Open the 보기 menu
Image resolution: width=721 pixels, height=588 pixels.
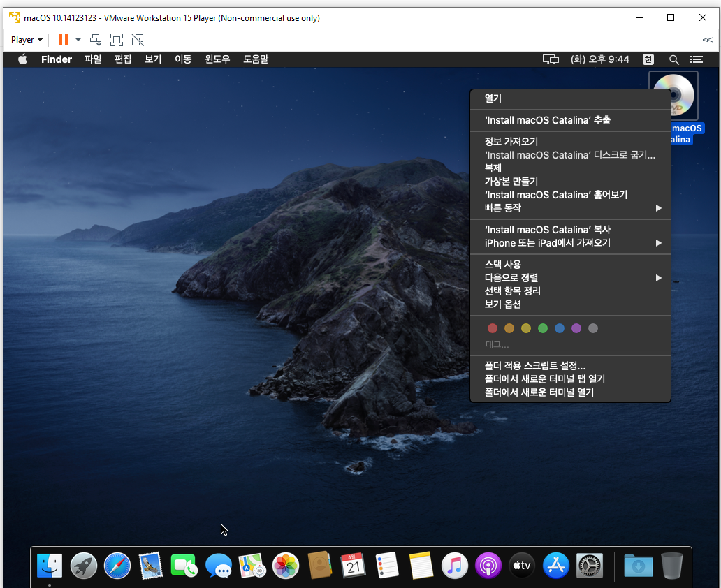[x=153, y=59]
